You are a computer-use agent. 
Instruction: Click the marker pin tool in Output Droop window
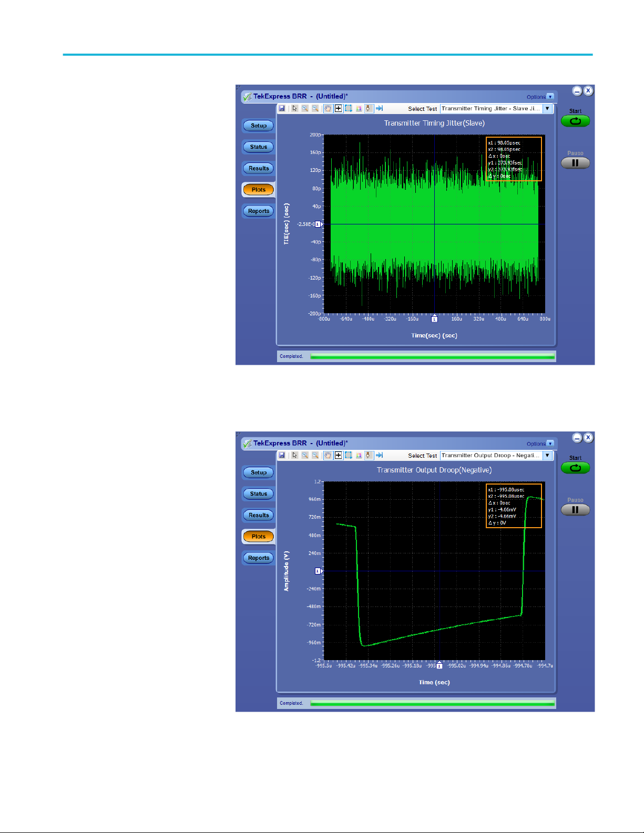coord(369,455)
